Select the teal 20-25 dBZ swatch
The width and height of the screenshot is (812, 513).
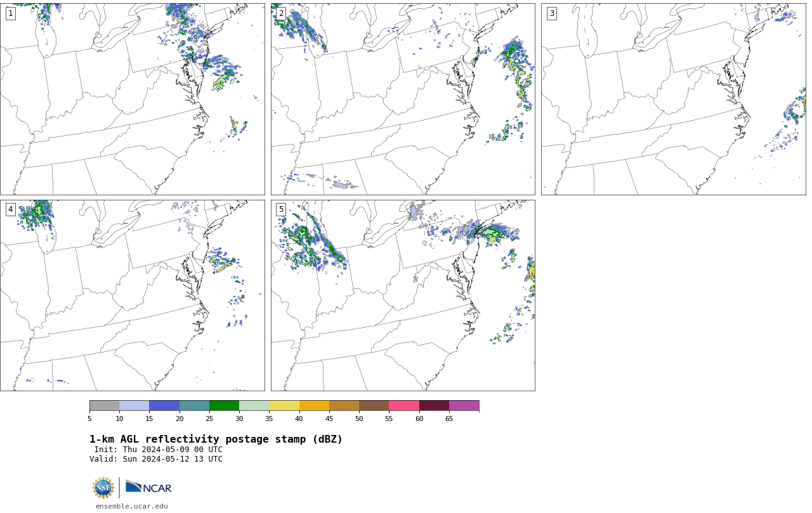[x=194, y=406]
